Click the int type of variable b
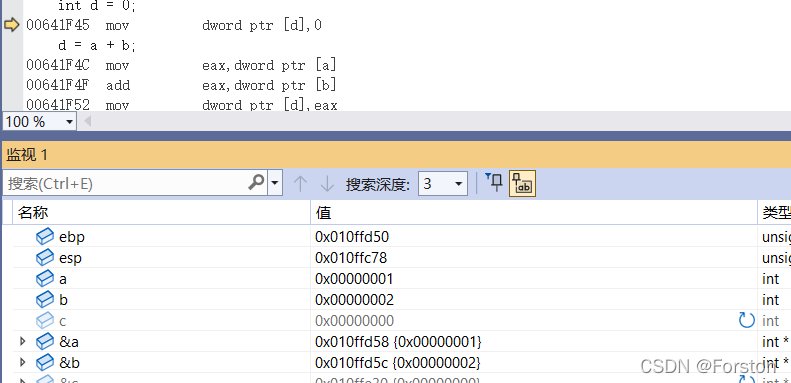791x383 pixels. click(770, 300)
